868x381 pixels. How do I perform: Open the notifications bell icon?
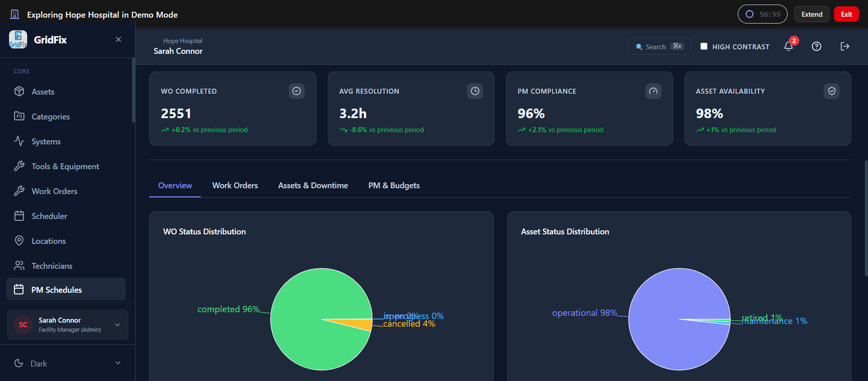tap(788, 46)
